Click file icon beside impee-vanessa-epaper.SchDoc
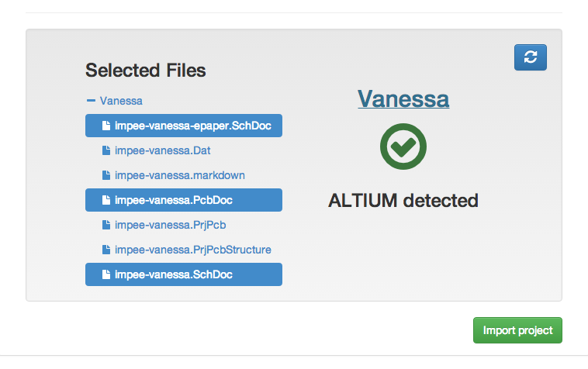This screenshot has width=588, height=369. 106,126
